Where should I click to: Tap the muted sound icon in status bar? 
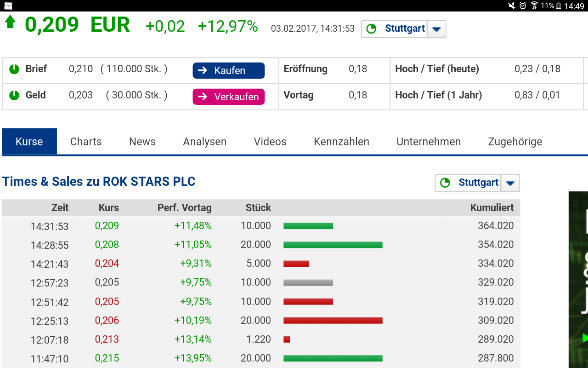(512, 6)
